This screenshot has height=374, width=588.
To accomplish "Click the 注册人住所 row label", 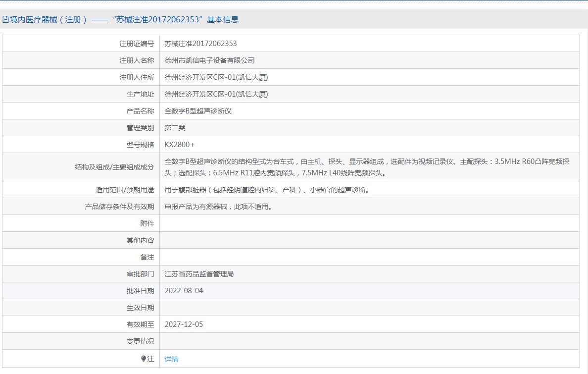I will pyautogui.click(x=137, y=77).
